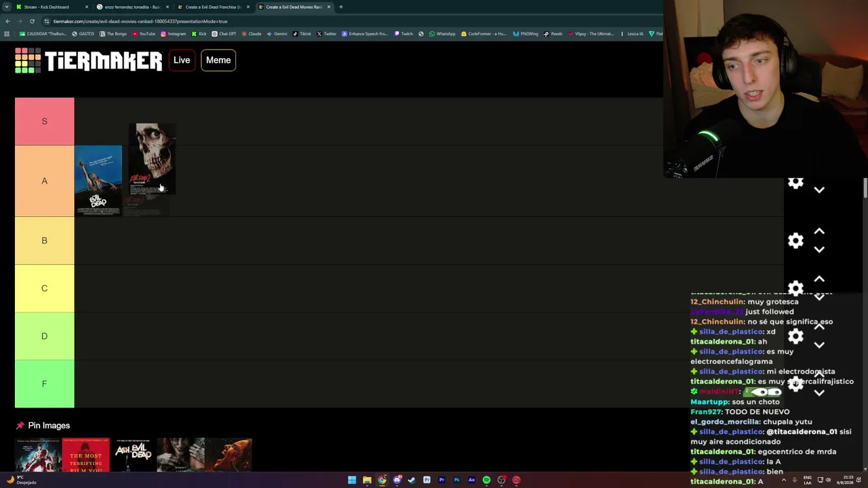868x488 pixels.
Task: Select the Army of Darkness poster thumbnail
Action: pyautogui.click(x=39, y=454)
